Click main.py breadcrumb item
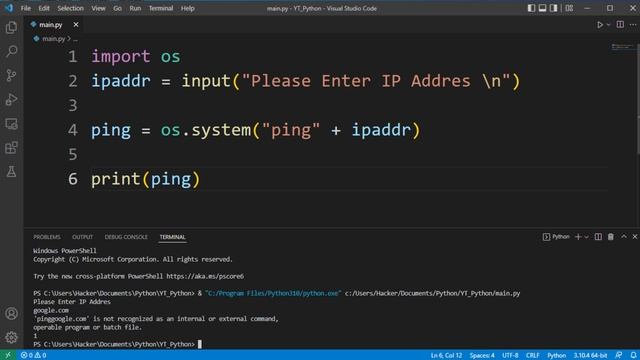This screenshot has width=640, height=360. point(53,39)
